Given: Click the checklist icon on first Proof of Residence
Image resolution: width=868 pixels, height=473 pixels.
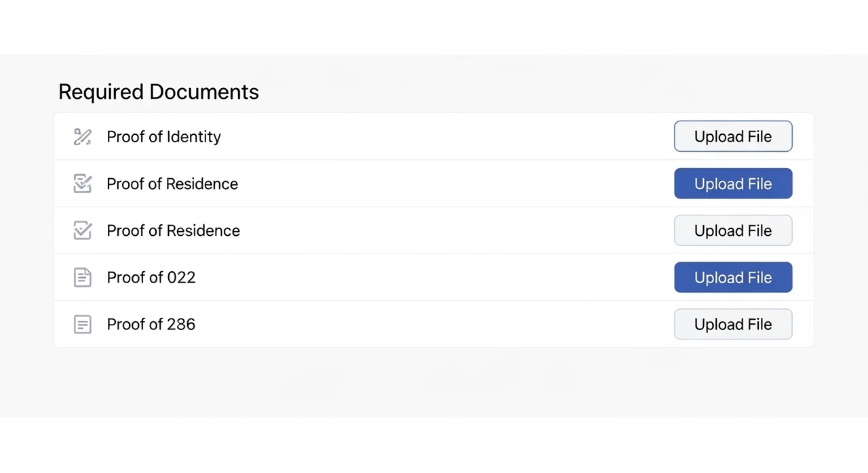Looking at the screenshot, I should [82, 184].
